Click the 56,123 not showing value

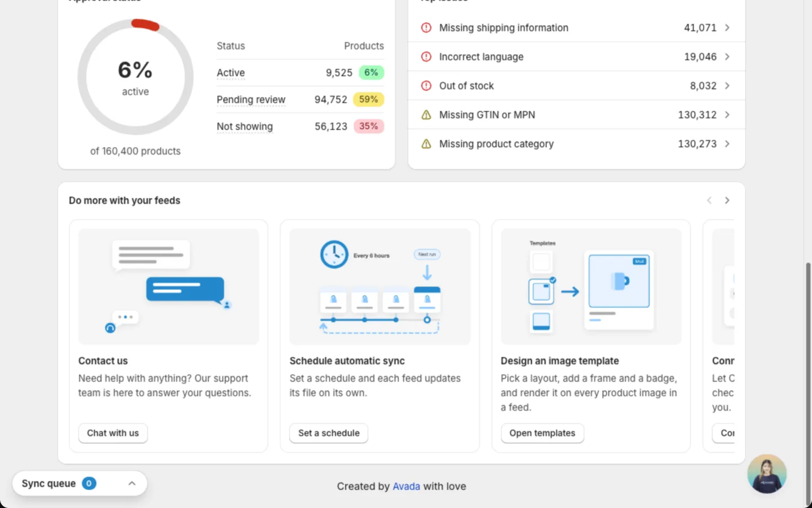[331, 126]
